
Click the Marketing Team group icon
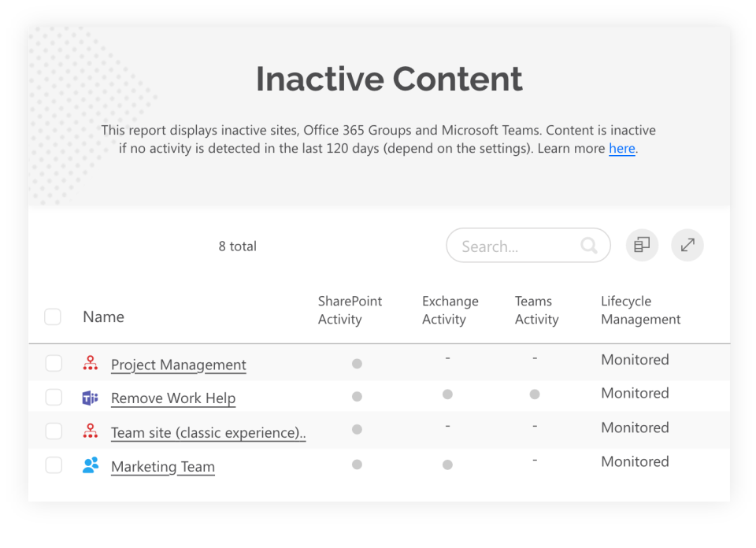point(91,465)
